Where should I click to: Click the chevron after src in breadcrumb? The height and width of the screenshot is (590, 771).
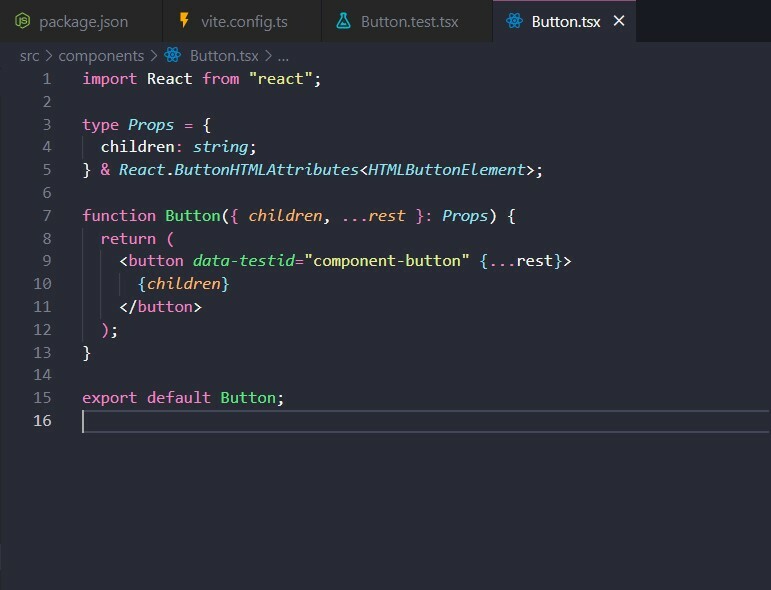pyautogui.click(x=49, y=56)
